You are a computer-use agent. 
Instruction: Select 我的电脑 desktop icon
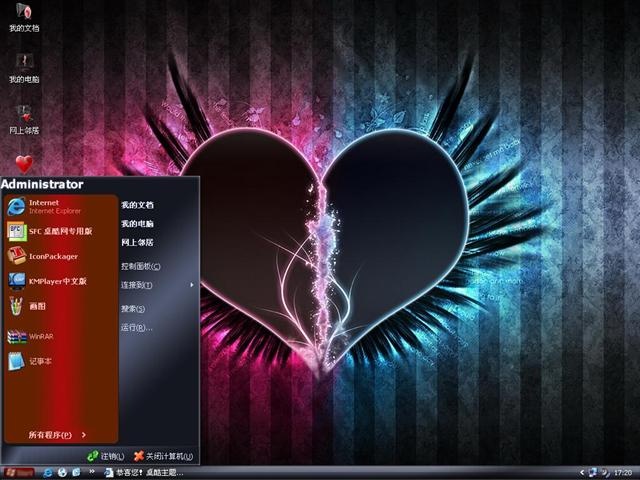pyautogui.click(x=24, y=69)
